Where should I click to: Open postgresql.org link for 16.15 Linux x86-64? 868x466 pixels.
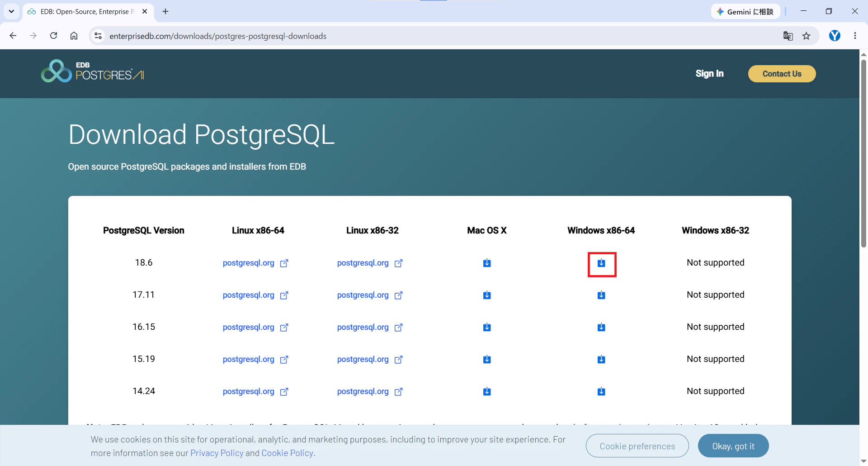255,327
